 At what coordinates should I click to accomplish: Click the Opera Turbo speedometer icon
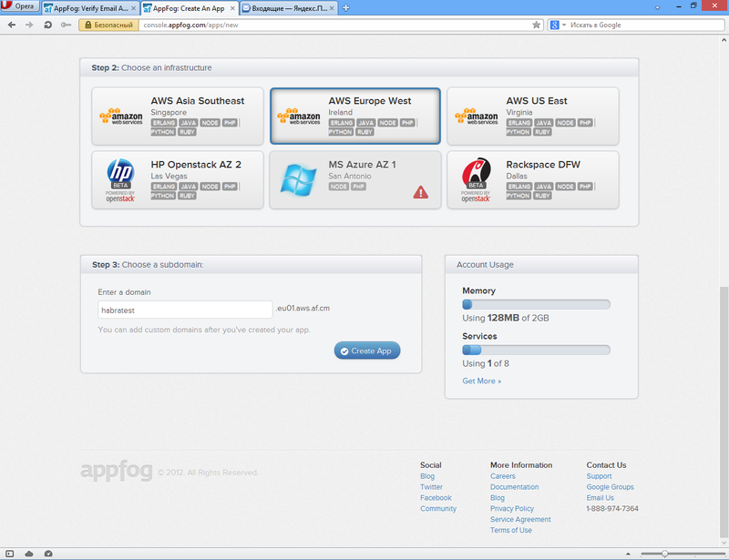48,554
